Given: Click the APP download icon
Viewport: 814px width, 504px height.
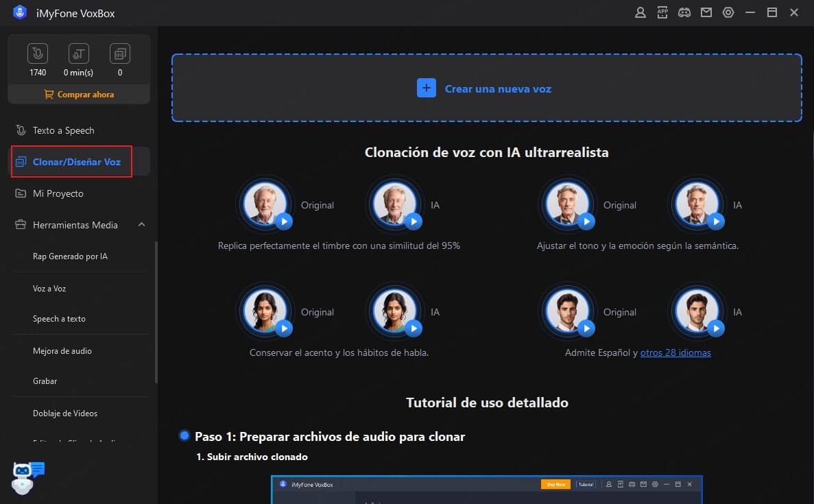Looking at the screenshot, I should (662, 13).
